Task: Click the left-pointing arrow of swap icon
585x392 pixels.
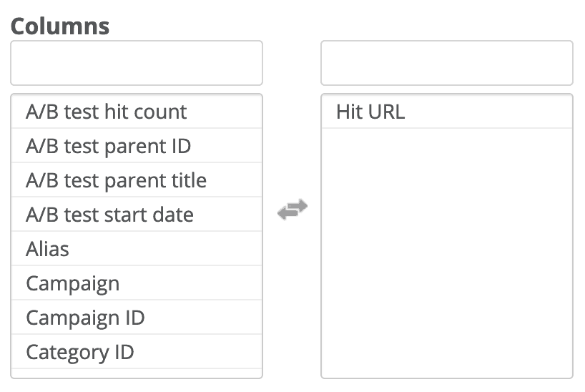Action: coord(287,214)
